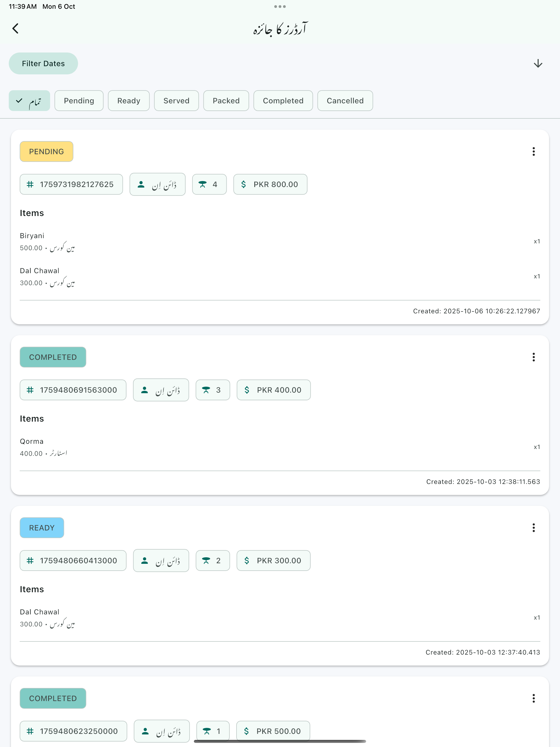This screenshot has width=560, height=747.
Task: Filter orders by Ready status
Action: pos(129,101)
